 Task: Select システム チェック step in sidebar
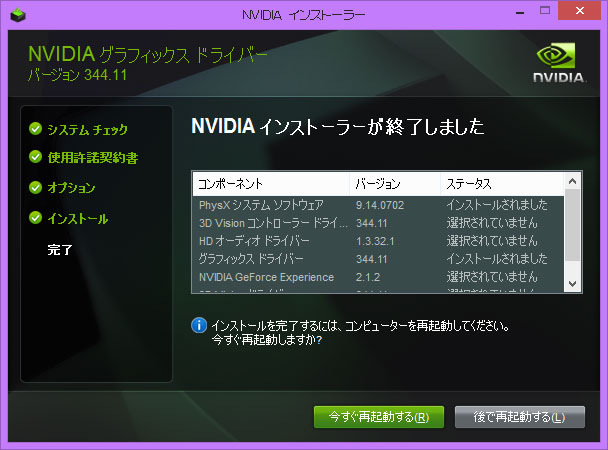click(x=87, y=129)
